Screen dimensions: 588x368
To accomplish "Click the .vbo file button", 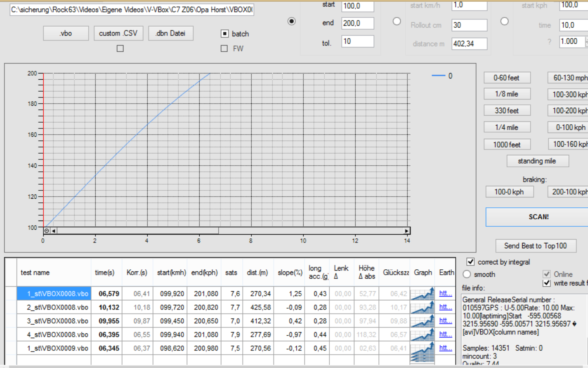I will click(x=66, y=33).
